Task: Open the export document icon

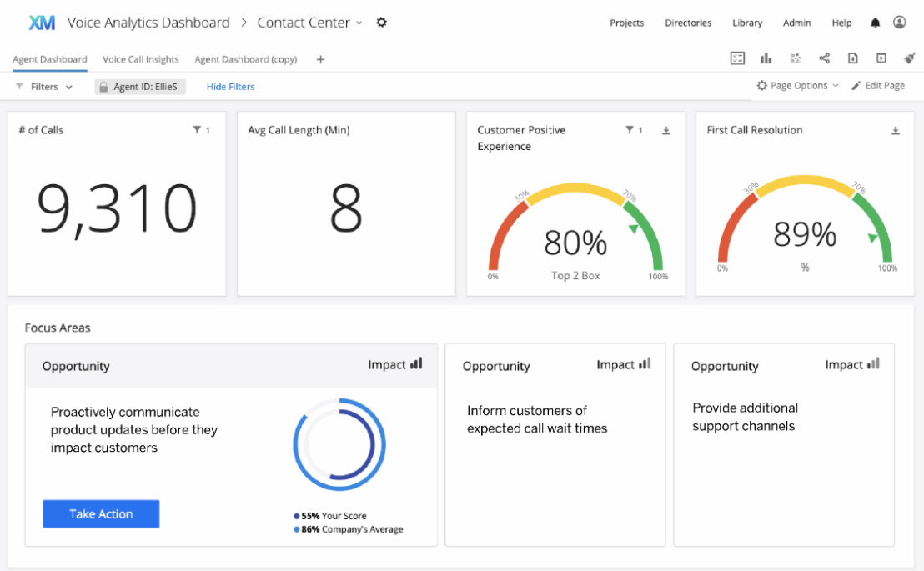Action: (x=852, y=58)
